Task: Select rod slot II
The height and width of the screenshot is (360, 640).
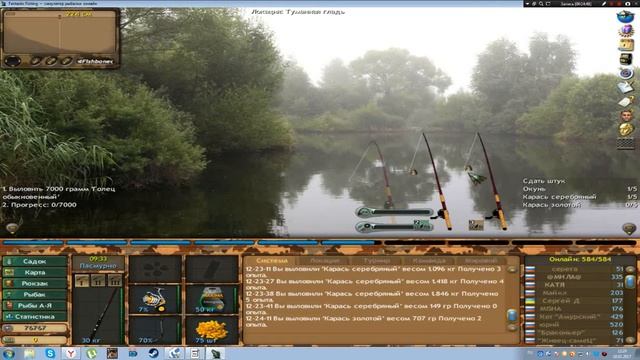Action: pyautogui.click(x=98, y=280)
